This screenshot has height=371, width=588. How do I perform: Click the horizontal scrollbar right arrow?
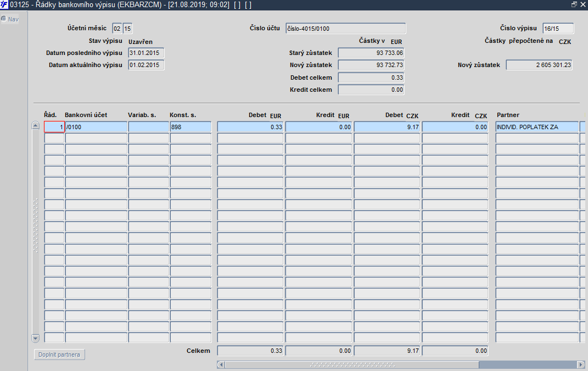pos(581,364)
